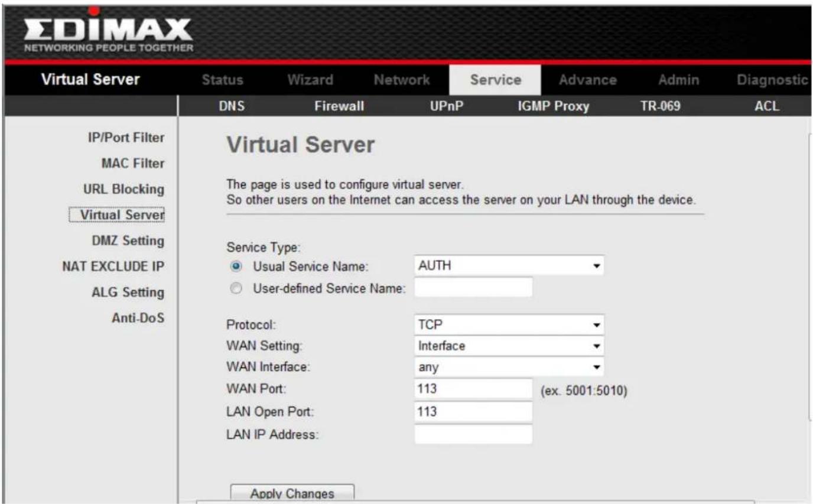
Task: Go to the IGMP Proxy submenu
Action: click(x=554, y=106)
